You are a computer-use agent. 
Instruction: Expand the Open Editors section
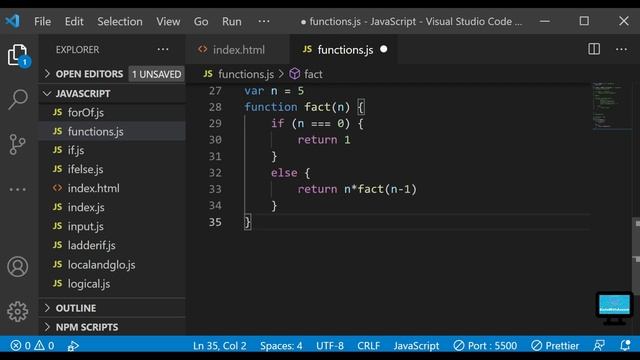[89, 74]
